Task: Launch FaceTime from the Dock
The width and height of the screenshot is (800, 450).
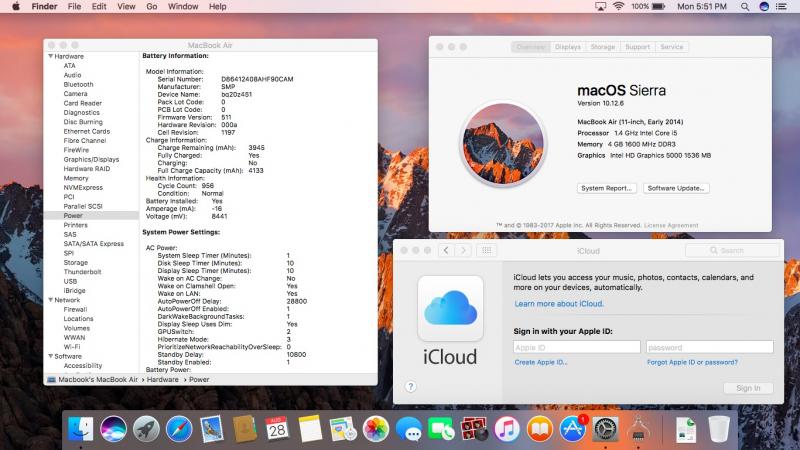Action: (x=441, y=429)
